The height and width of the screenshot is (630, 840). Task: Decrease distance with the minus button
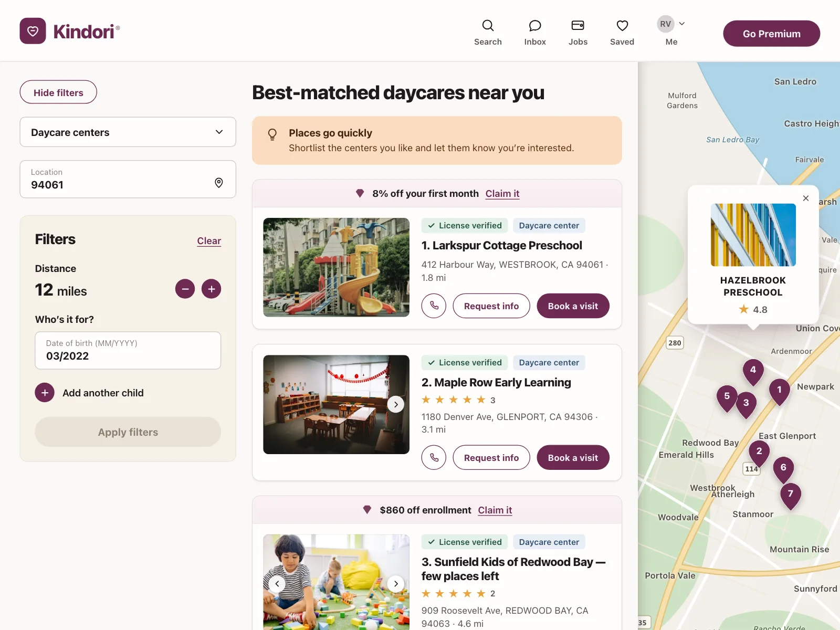(x=185, y=289)
